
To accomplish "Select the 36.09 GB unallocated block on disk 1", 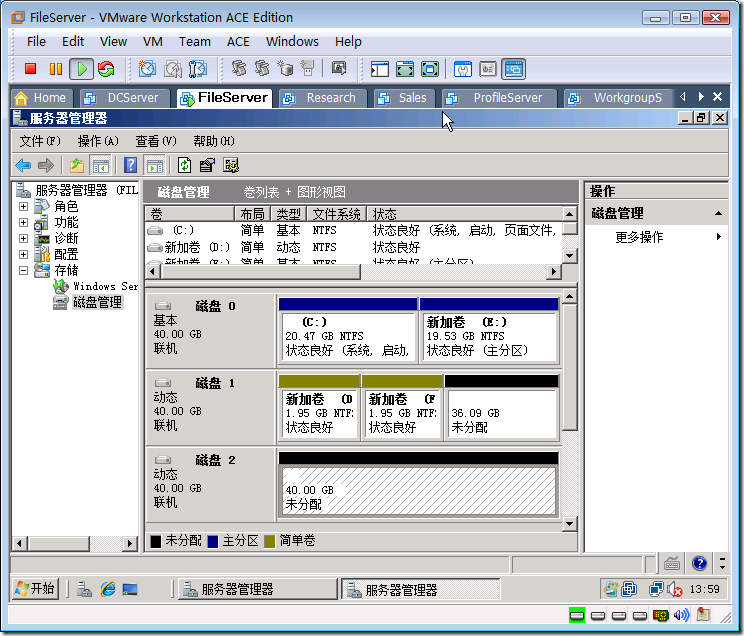I will (x=502, y=408).
